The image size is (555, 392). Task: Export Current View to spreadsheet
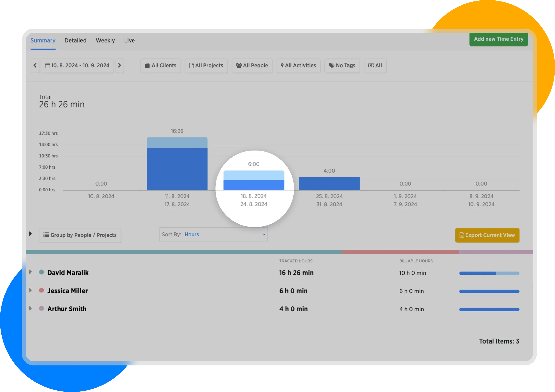487,235
